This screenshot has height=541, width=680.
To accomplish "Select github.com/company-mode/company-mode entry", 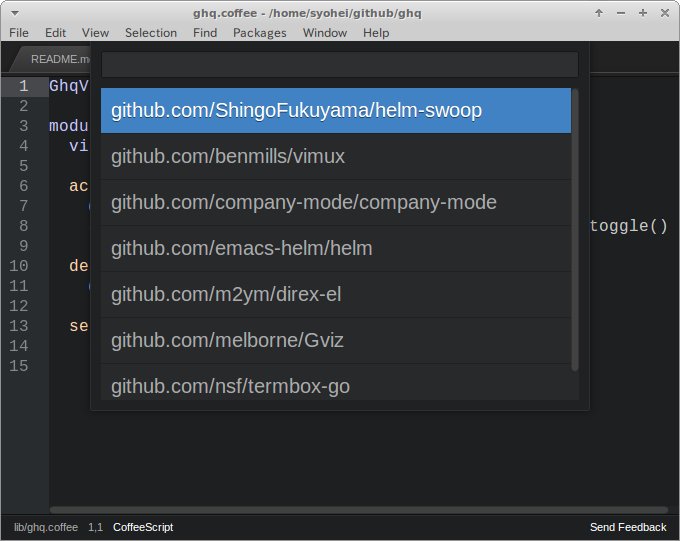I will point(336,203).
